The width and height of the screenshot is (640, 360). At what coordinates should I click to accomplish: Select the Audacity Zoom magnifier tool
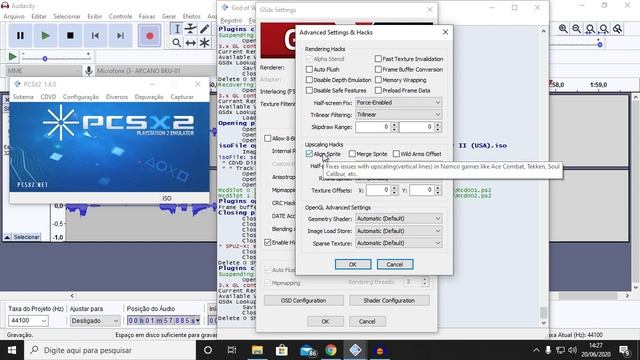point(177,42)
